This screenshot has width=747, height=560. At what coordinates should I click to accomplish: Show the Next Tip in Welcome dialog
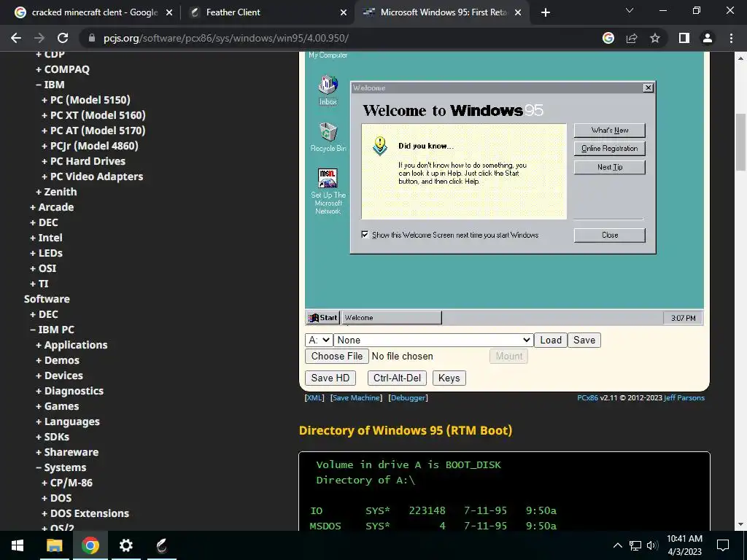tap(609, 167)
